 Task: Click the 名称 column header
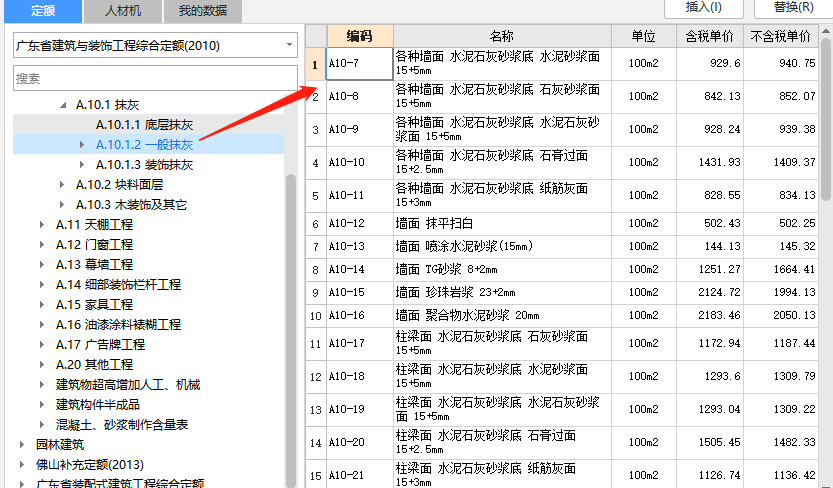(x=502, y=36)
